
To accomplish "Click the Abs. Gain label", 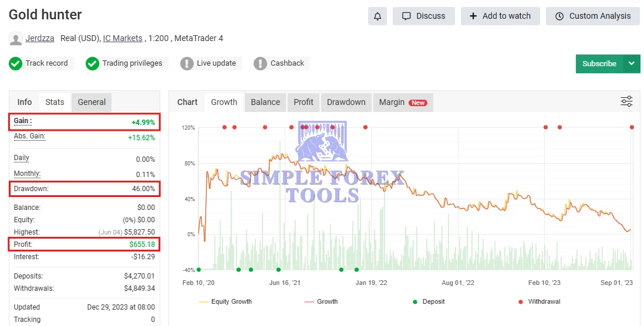I will (x=29, y=136).
